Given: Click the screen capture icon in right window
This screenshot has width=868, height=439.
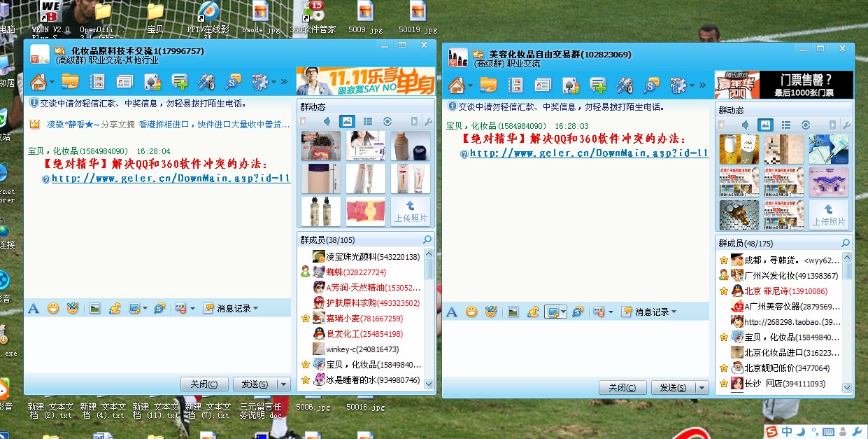Looking at the screenshot, I should click(x=552, y=311).
